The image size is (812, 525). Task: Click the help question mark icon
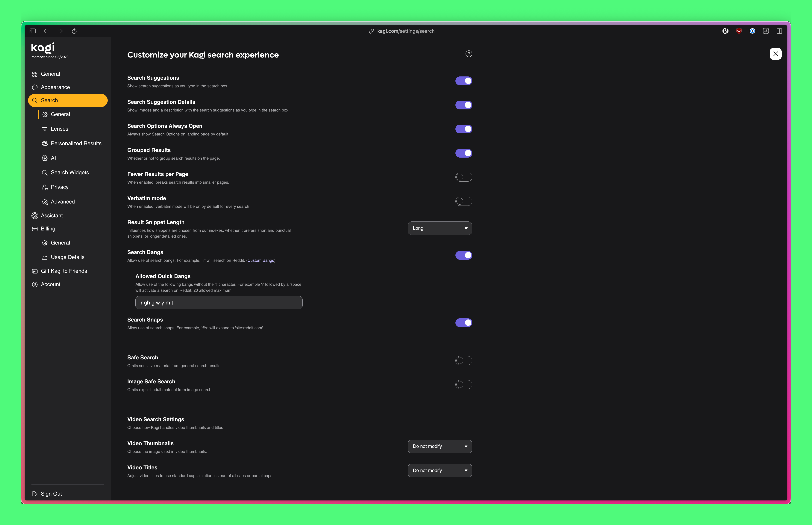(x=469, y=54)
